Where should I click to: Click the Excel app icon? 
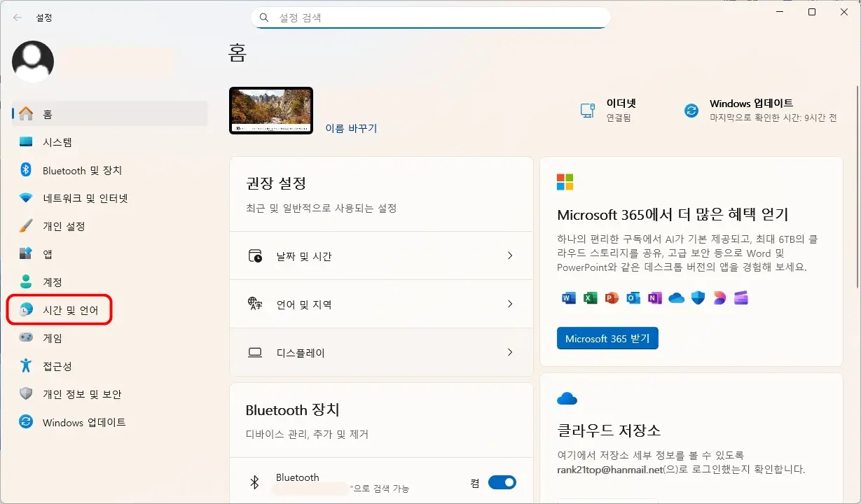[590, 298]
